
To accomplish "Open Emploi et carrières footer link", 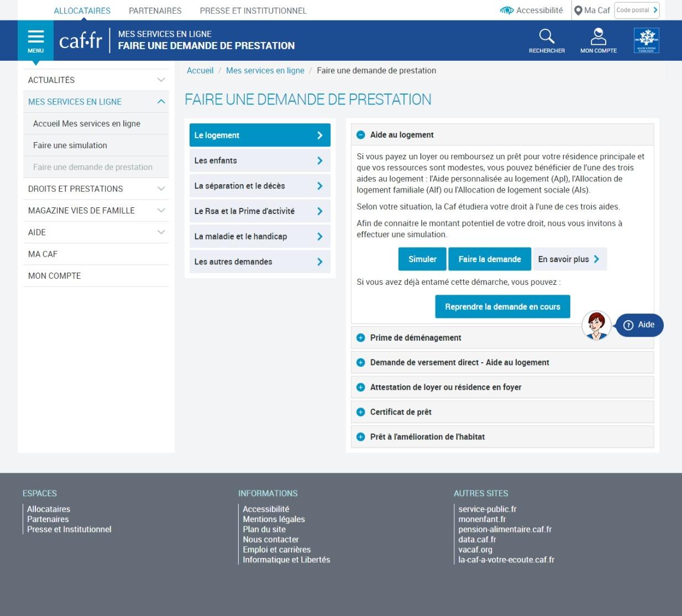I will click(277, 550).
